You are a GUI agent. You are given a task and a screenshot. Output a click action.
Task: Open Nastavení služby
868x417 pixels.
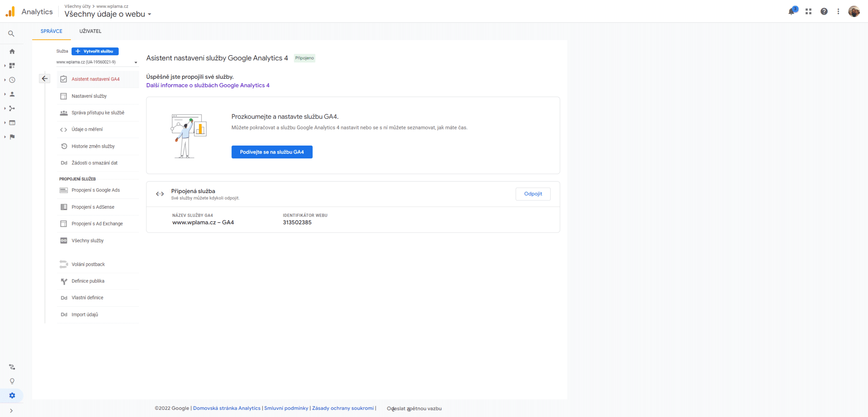(98, 96)
